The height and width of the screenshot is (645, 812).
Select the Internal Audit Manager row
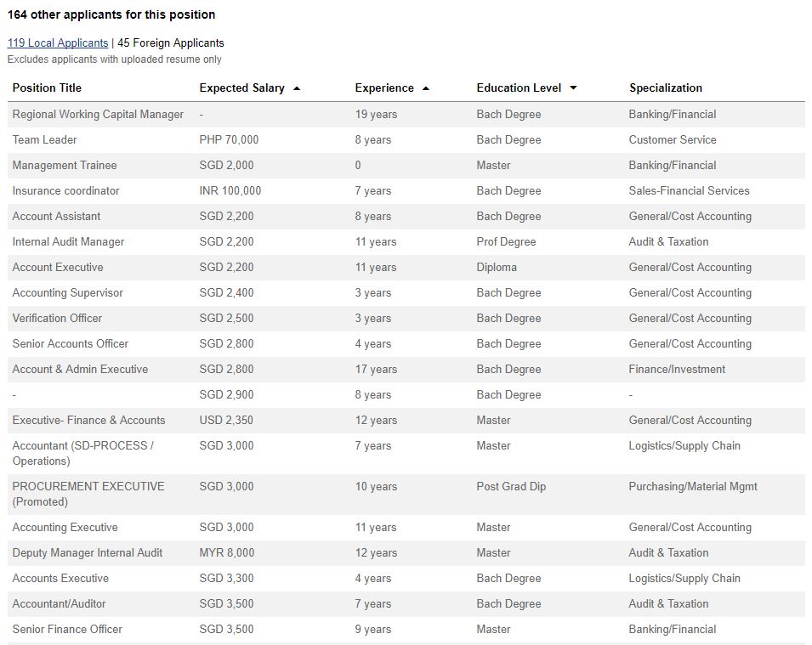click(406, 241)
